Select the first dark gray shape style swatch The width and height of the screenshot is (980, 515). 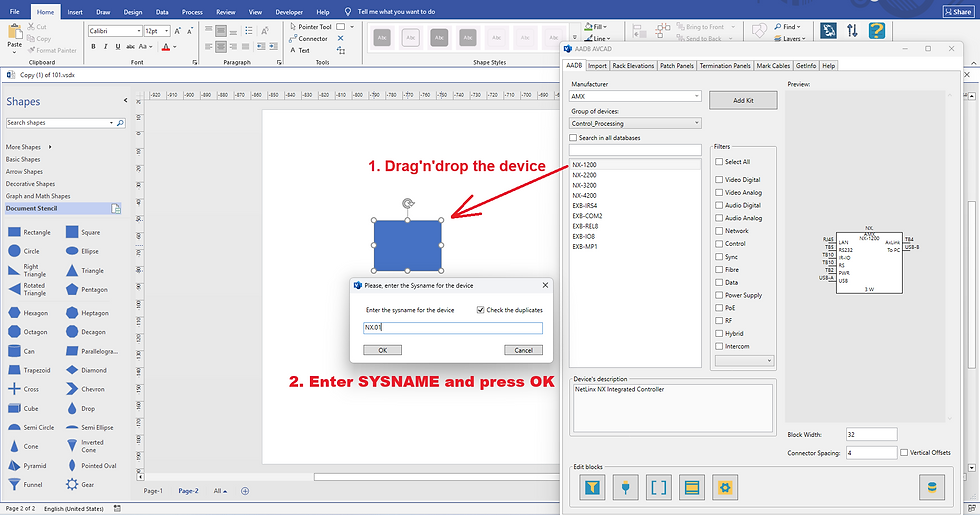coord(382,38)
